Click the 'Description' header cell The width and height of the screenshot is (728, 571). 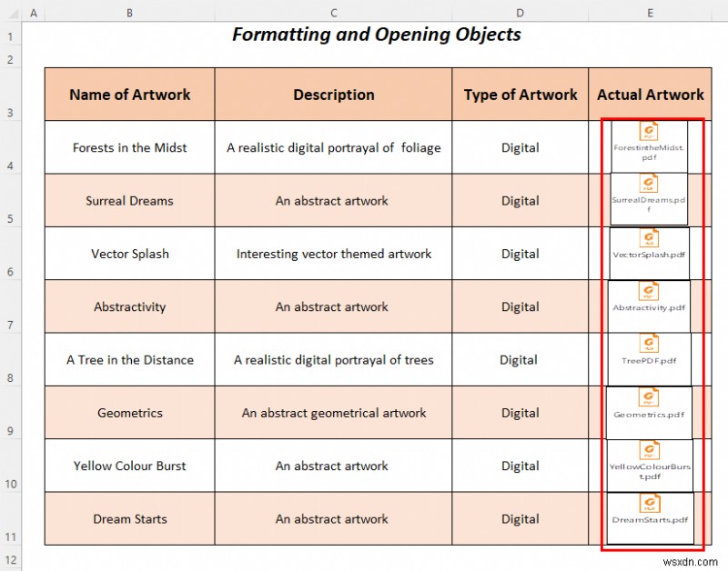tap(333, 95)
